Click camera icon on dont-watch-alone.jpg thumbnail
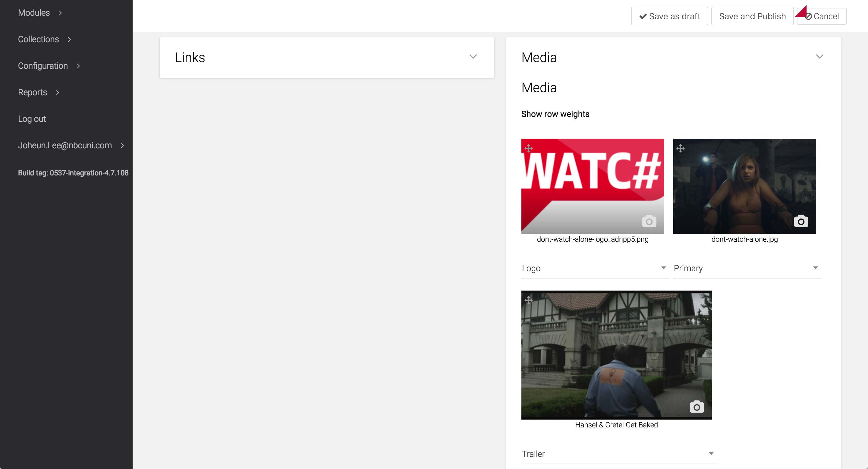The height and width of the screenshot is (469, 868). [x=801, y=221]
